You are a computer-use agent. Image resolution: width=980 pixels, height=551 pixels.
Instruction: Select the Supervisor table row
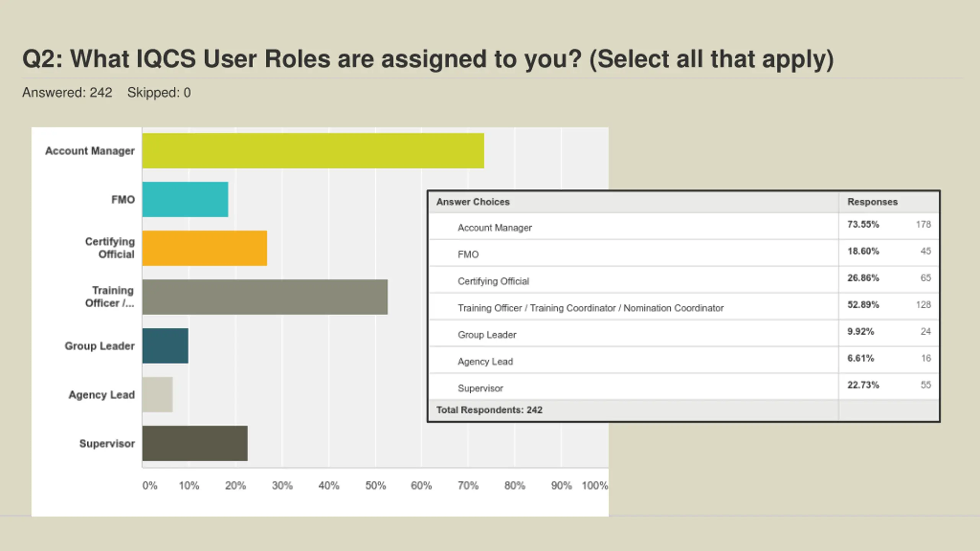pos(480,388)
